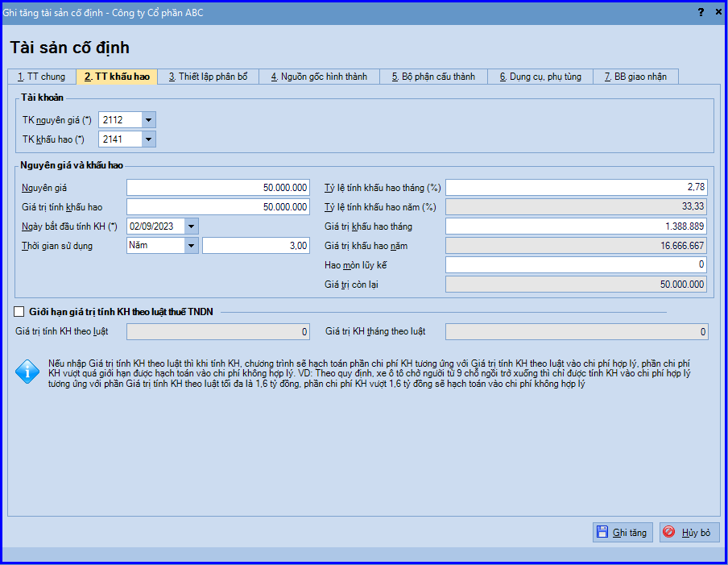Click the Giá trị khấu hao tháng field

pyautogui.click(x=576, y=226)
